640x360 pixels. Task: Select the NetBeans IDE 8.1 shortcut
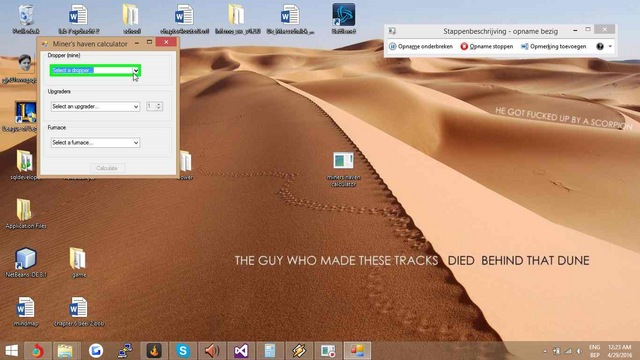(x=26, y=263)
